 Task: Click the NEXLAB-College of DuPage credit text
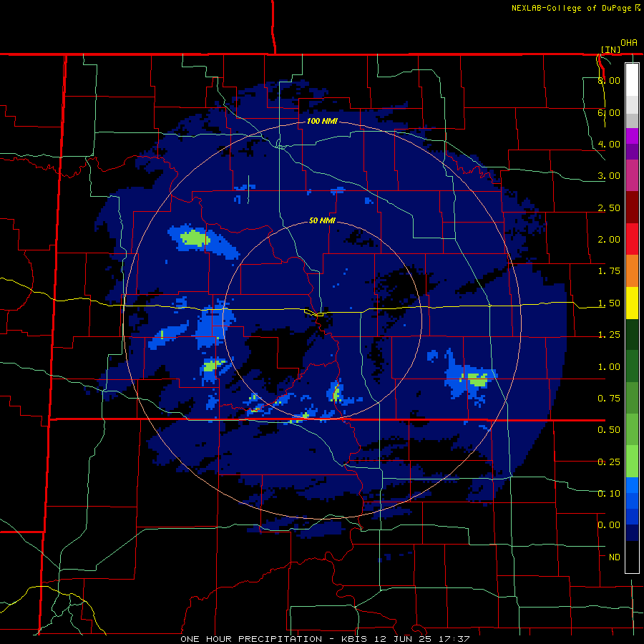click(x=572, y=8)
